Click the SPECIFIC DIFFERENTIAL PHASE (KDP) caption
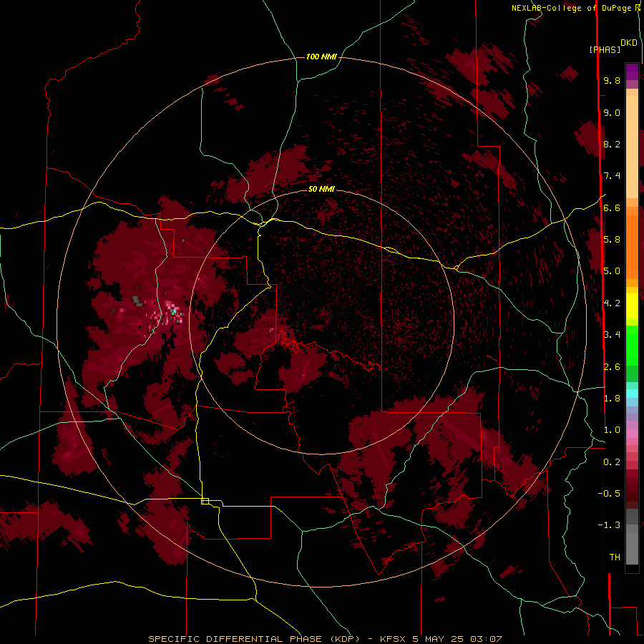This screenshot has height=644, width=644. coord(254,639)
